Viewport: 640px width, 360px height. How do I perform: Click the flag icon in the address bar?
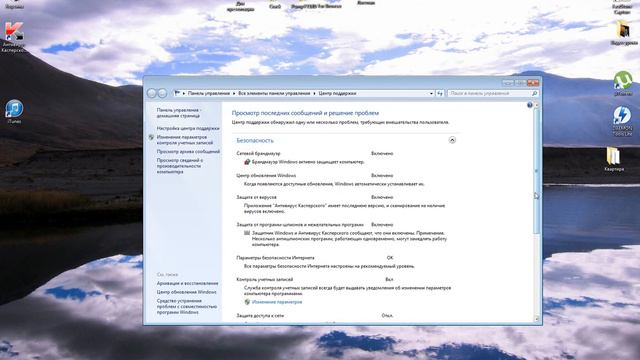point(177,93)
